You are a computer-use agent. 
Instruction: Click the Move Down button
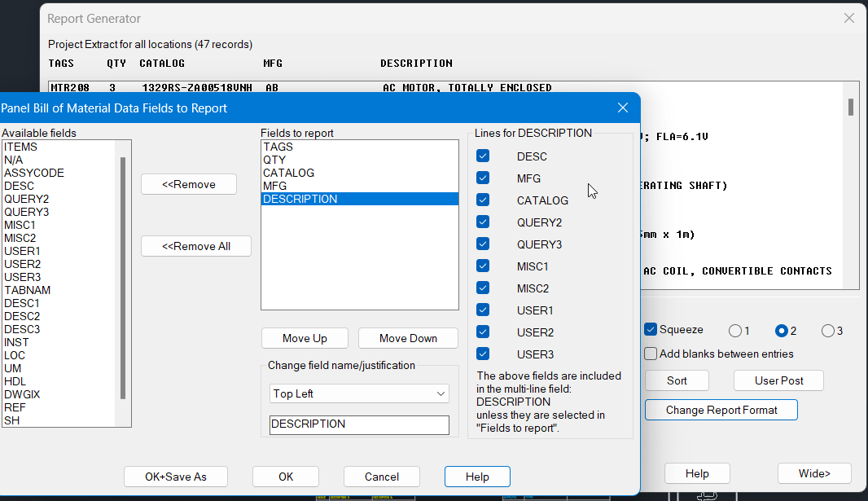click(408, 337)
